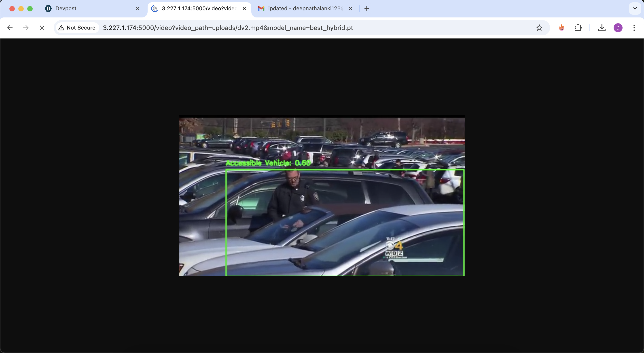
Task: Open the Extensions puzzle icon
Action: (x=578, y=28)
